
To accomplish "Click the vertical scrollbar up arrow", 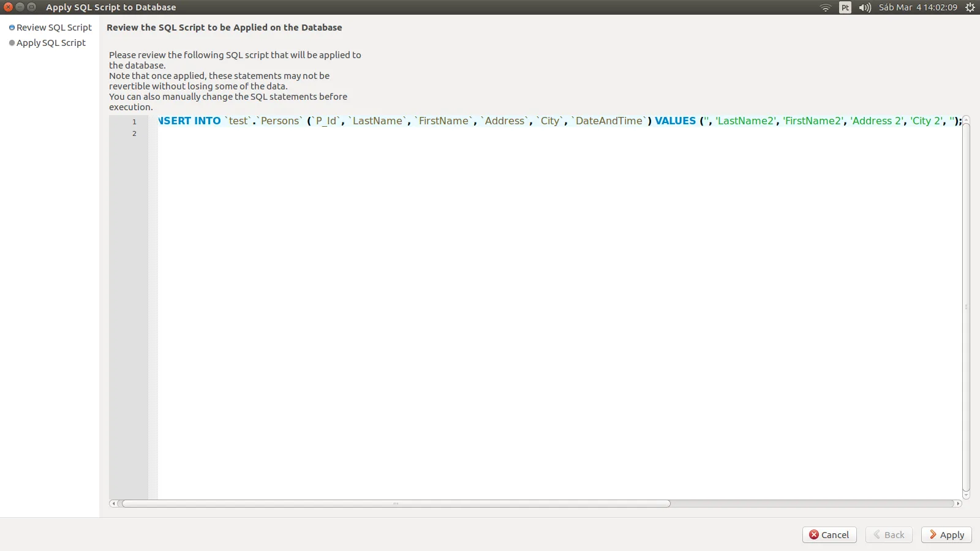I will 966,120.
